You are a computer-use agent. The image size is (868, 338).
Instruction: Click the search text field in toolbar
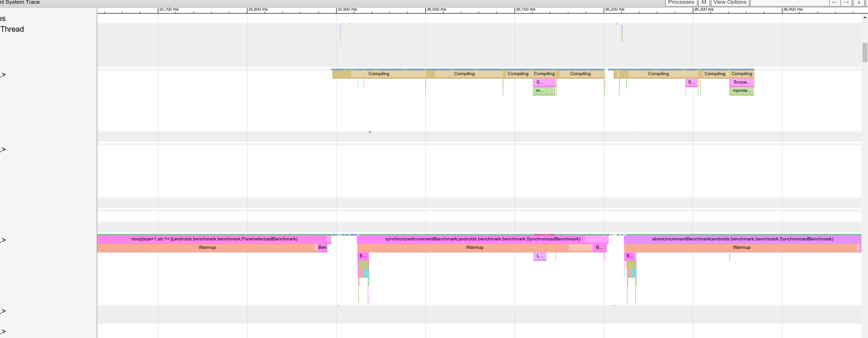pyautogui.click(x=789, y=2)
